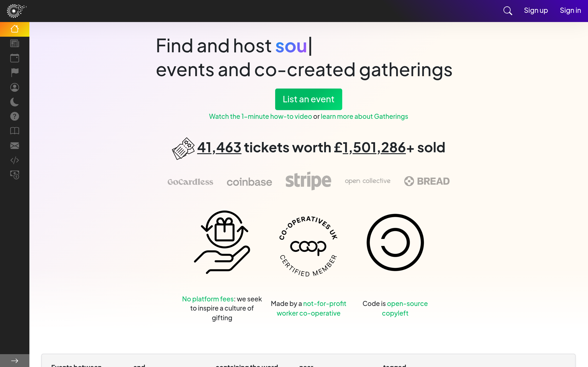Open search with the magnifier icon
The height and width of the screenshot is (367, 588).
pos(508,11)
